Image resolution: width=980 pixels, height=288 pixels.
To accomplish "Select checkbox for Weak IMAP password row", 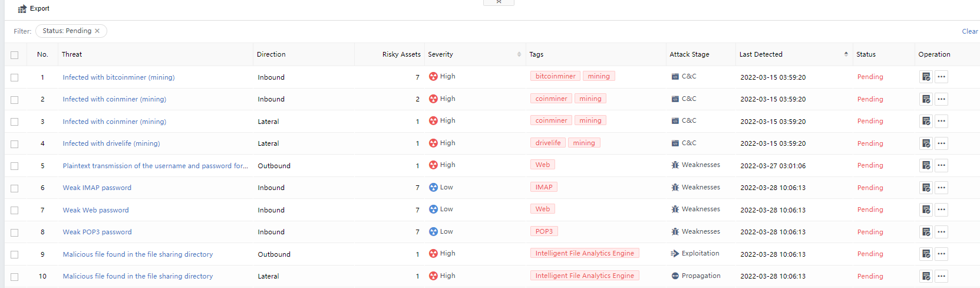I will (x=15, y=188).
